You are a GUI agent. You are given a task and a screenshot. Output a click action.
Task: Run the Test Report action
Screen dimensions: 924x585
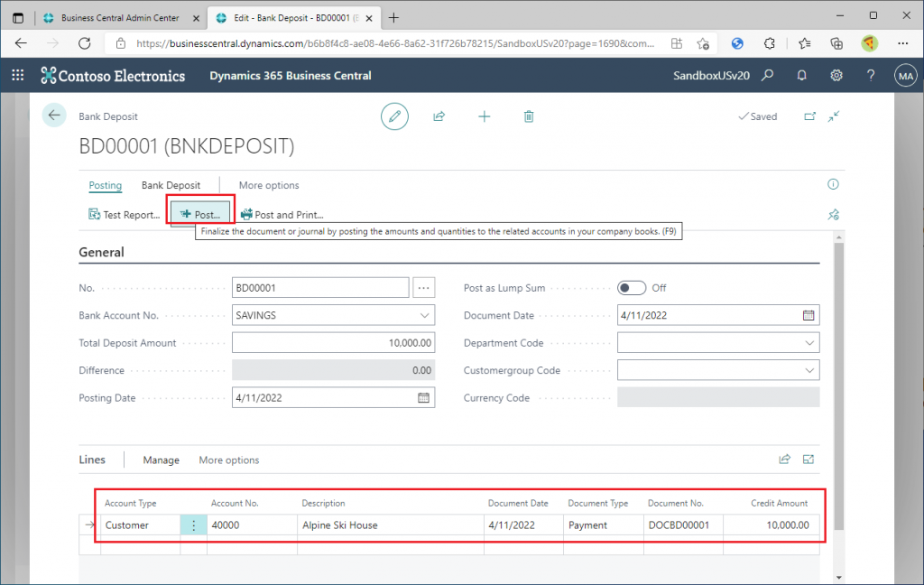tap(125, 215)
